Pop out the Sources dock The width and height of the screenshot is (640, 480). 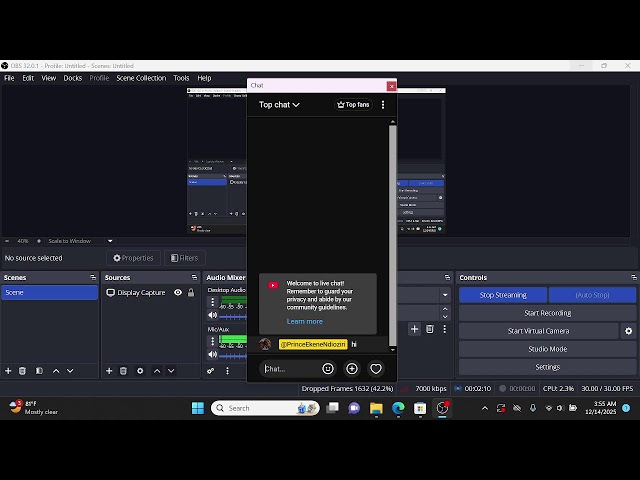coord(194,278)
